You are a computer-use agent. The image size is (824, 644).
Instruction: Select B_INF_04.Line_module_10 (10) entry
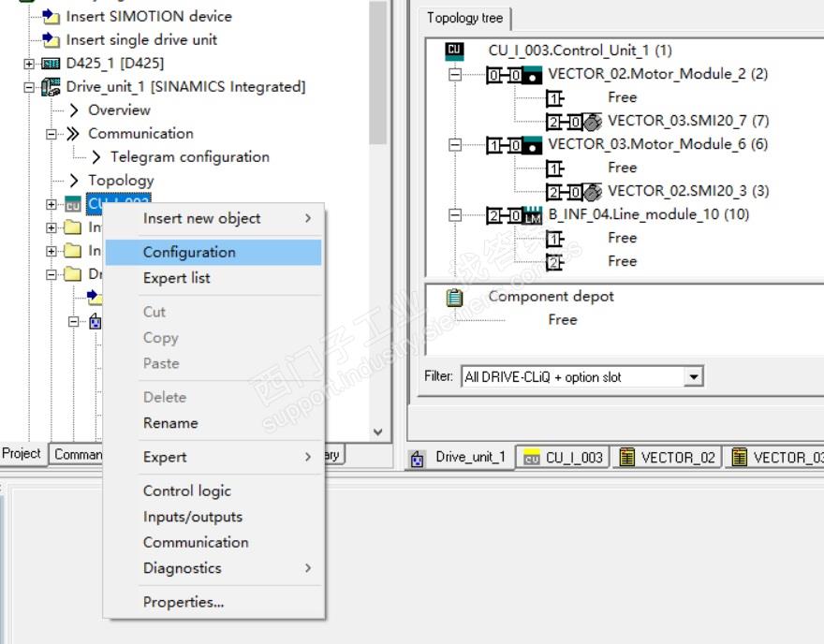[649, 215]
